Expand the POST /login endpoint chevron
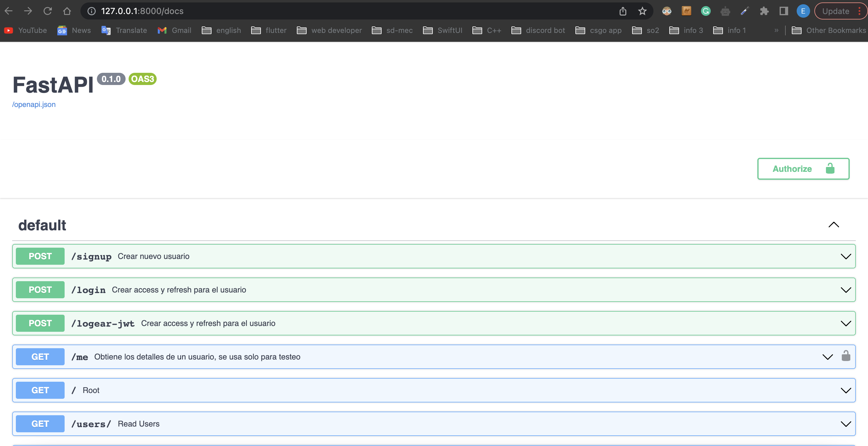 [845, 290]
